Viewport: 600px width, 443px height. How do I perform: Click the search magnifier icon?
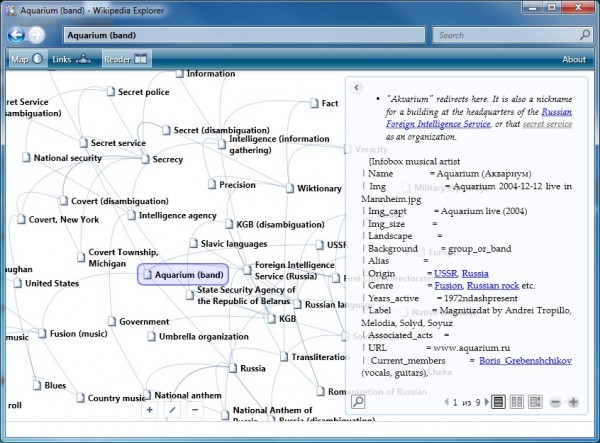pyautogui.click(x=584, y=35)
